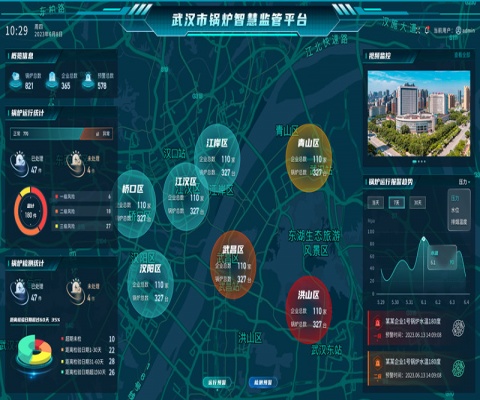Click the 锅炉总数 821 boiler icon
Screen dimensions: 480x400
[x=16, y=80]
